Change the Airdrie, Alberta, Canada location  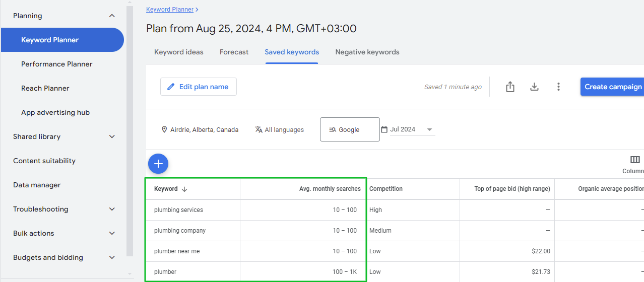(x=200, y=129)
